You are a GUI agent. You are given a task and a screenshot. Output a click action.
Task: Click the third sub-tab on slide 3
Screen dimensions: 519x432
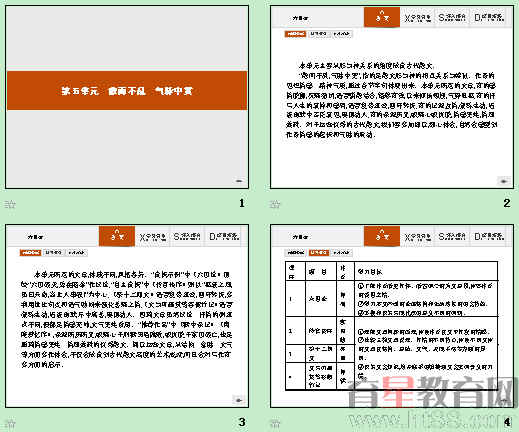(76, 253)
